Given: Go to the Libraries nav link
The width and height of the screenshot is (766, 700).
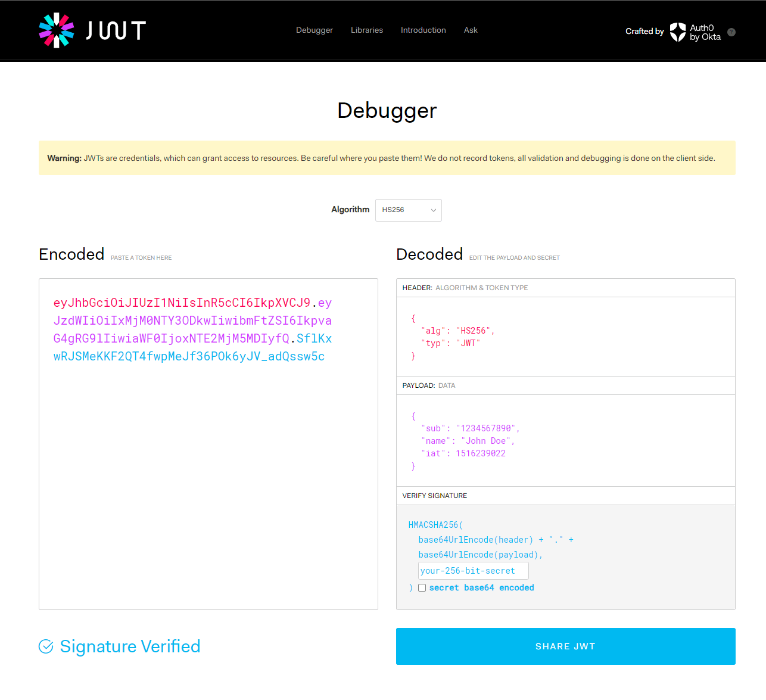Looking at the screenshot, I should 366,30.
